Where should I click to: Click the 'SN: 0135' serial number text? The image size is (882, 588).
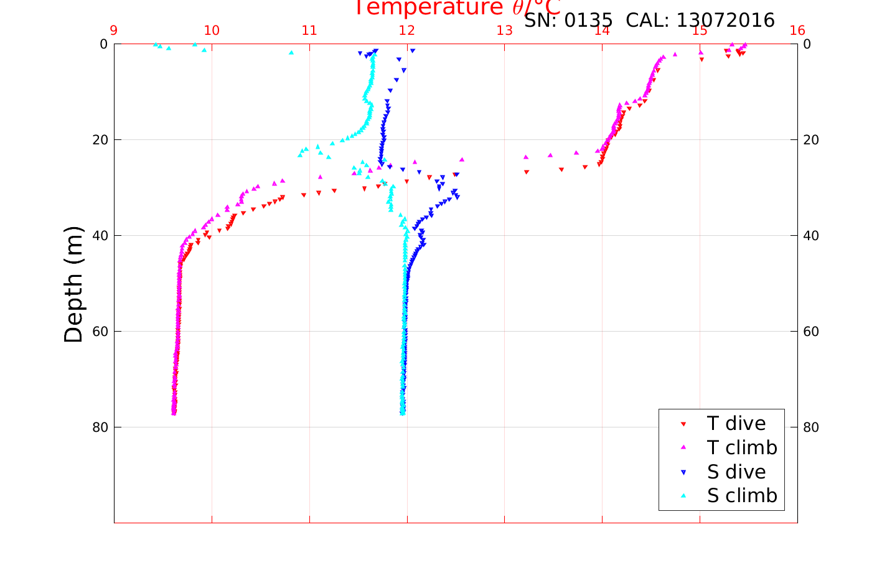[570, 21]
